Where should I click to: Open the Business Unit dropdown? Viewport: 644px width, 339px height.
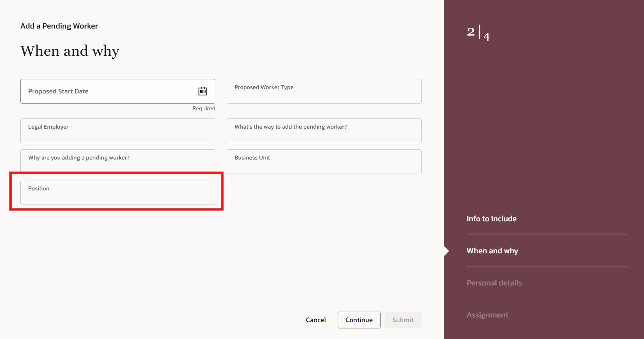point(324,161)
